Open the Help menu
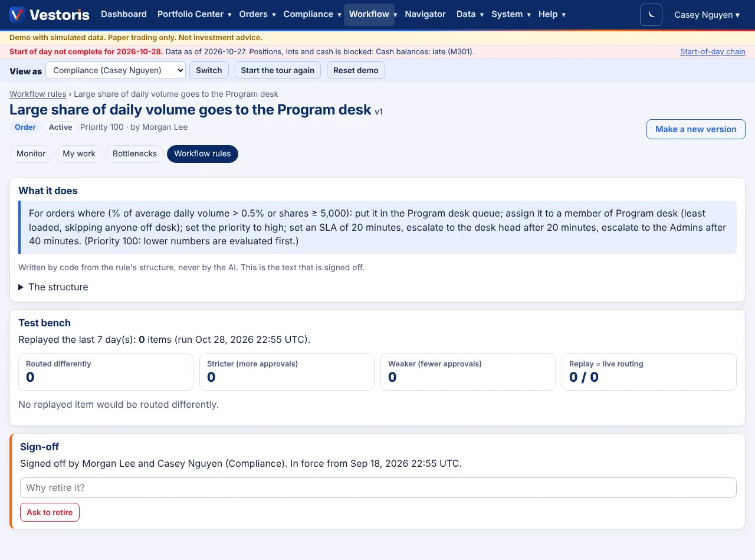Viewport: 755px width, 560px height. tap(552, 14)
